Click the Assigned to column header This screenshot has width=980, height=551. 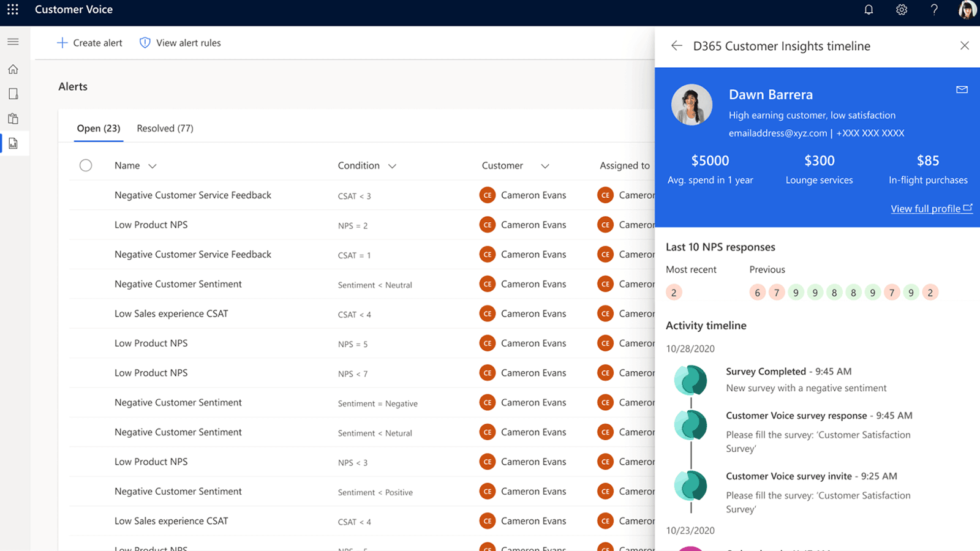625,165
